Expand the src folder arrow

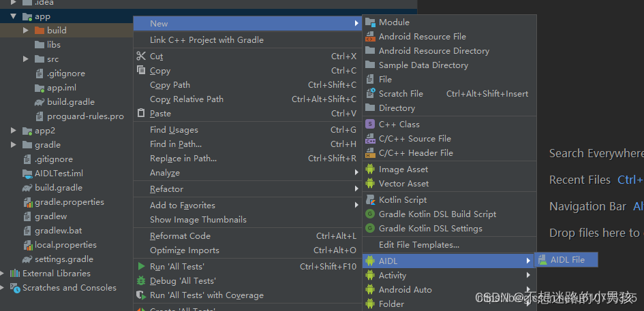click(26, 59)
